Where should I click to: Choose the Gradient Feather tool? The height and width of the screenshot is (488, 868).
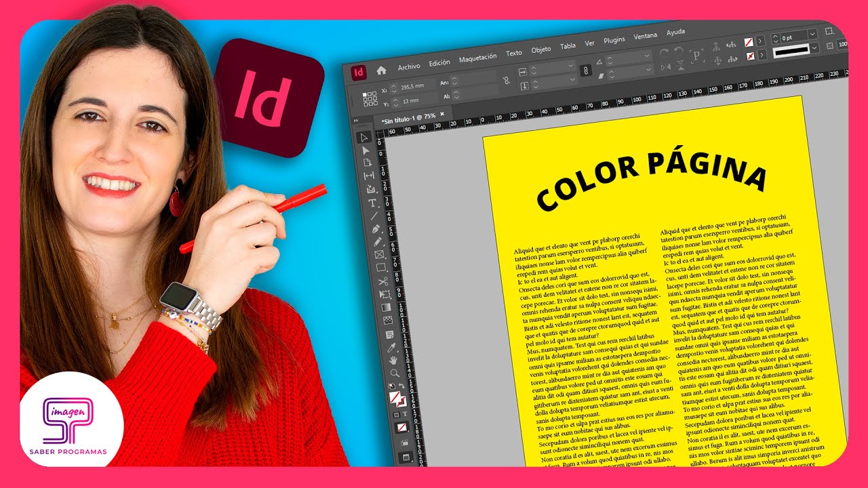tap(387, 321)
